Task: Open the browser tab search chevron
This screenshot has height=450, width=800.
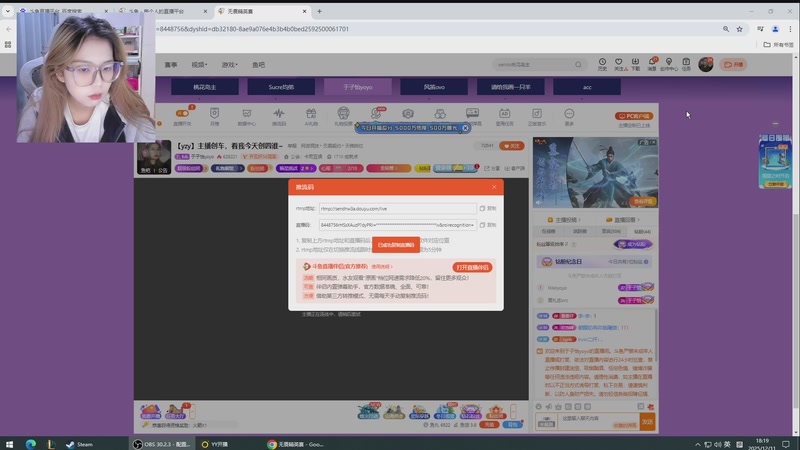Action: 8,11
